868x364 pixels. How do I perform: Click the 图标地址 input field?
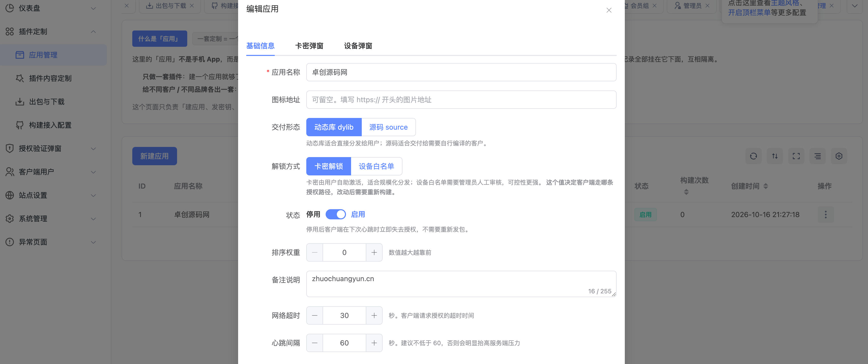461,100
